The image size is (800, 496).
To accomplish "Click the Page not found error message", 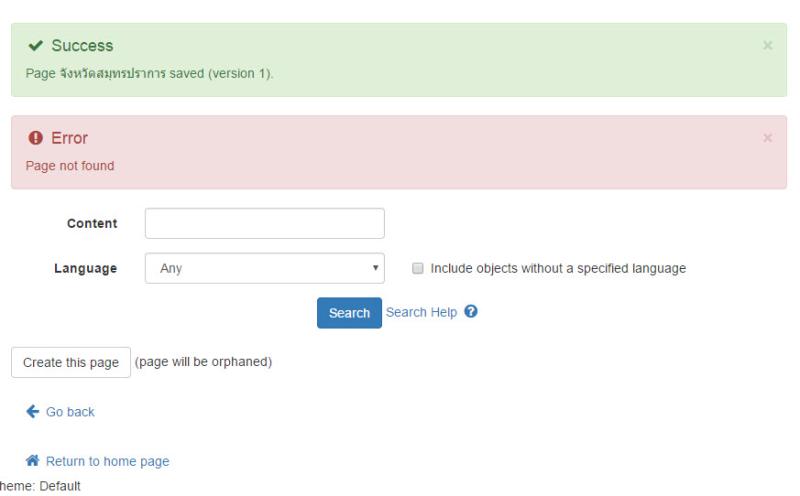I will [x=70, y=166].
